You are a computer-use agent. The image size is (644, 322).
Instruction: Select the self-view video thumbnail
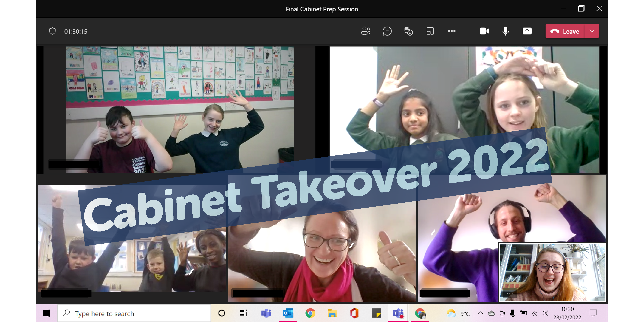[552, 272]
